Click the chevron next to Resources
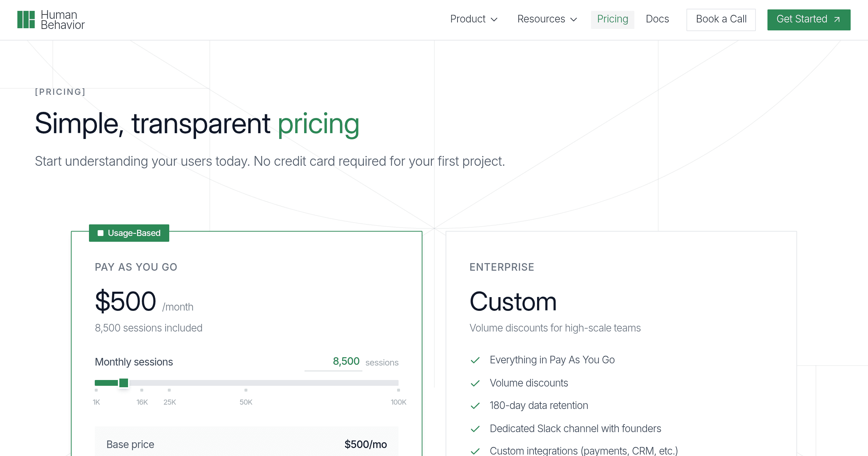 (574, 20)
